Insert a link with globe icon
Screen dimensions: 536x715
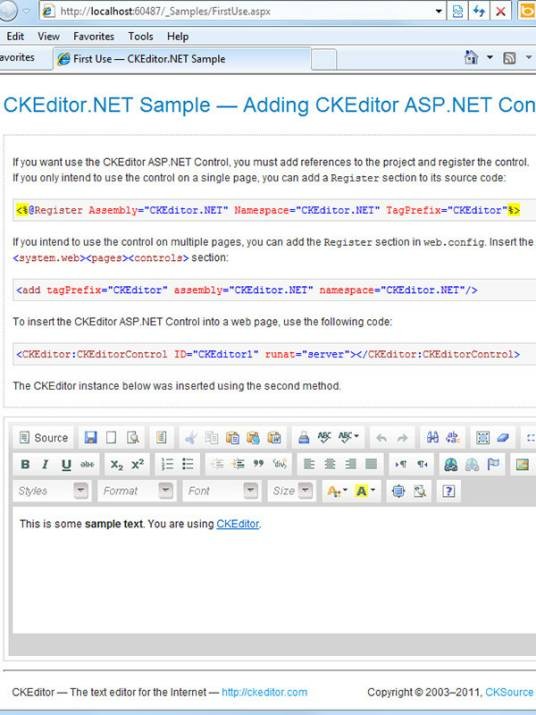[451, 464]
